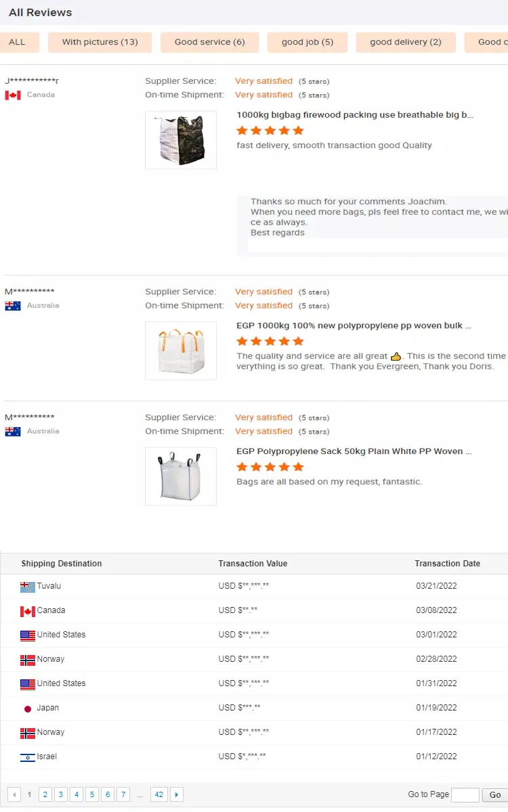Open EGP 1000kg polypropylene woven bulk link
The image size is (508, 812).
[354, 325]
